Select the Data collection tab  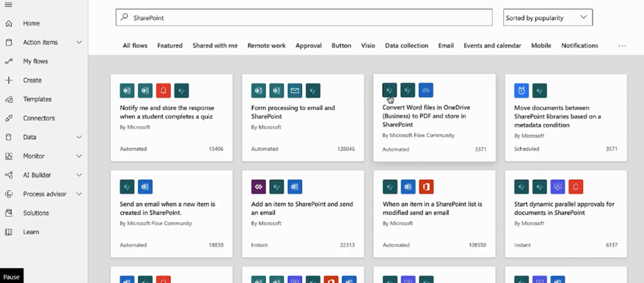tap(407, 45)
